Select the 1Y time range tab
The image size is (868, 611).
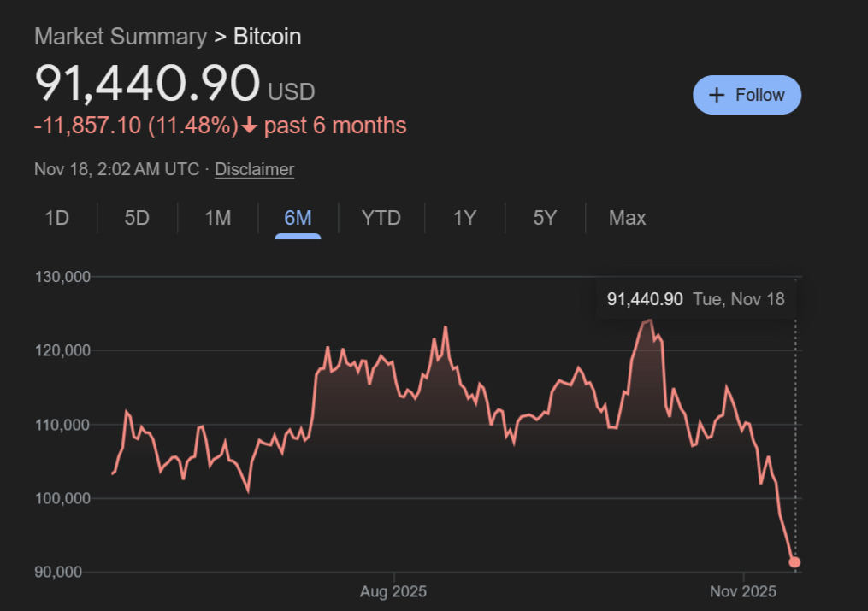pos(465,218)
